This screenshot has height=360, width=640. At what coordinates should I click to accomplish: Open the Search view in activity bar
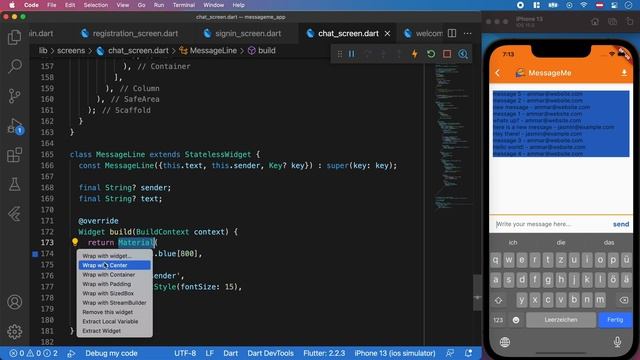[x=15, y=66]
